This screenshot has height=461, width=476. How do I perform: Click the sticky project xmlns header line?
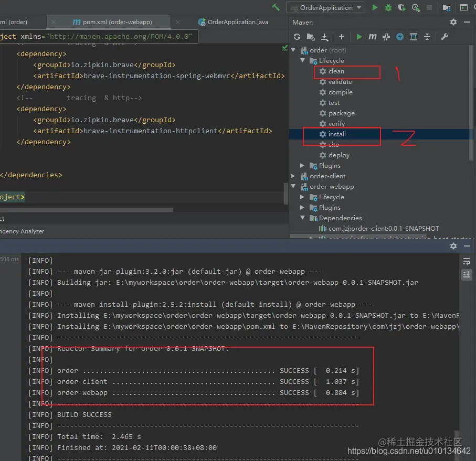(x=99, y=36)
